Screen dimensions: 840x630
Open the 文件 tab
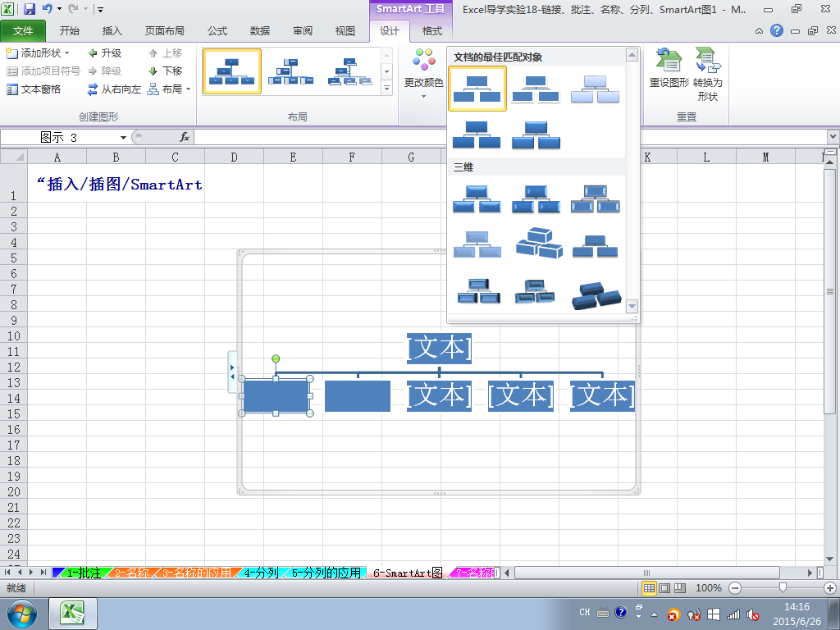click(x=22, y=31)
